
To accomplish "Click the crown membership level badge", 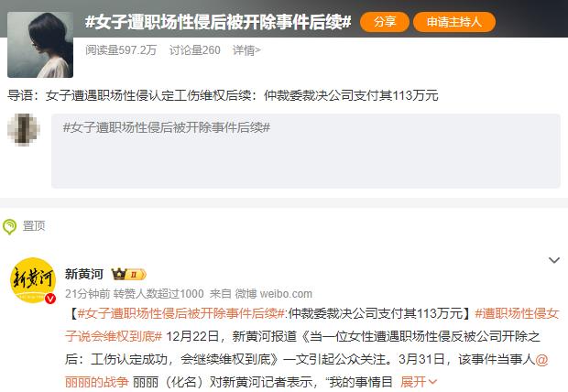I will pos(128,274).
